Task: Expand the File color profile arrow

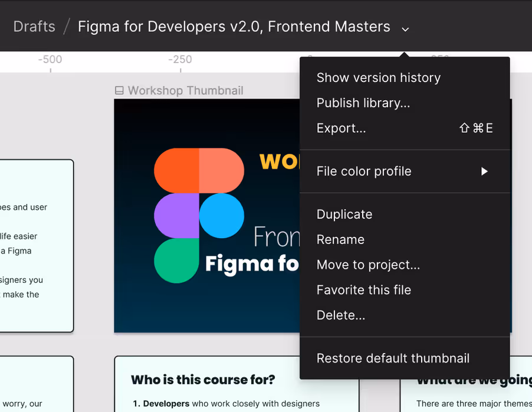Action: 484,172
